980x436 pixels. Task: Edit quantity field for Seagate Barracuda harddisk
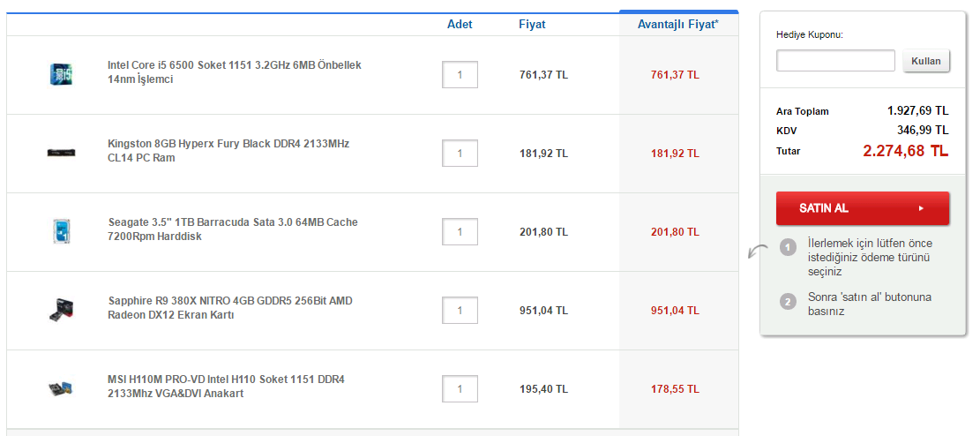460,231
